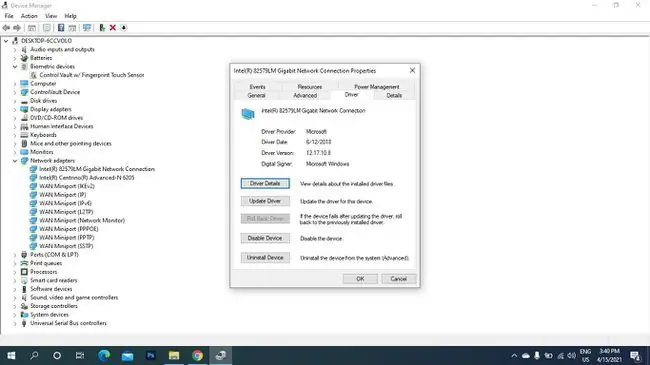
Task: Show hidden tray icons chevron
Action: tap(514, 355)
